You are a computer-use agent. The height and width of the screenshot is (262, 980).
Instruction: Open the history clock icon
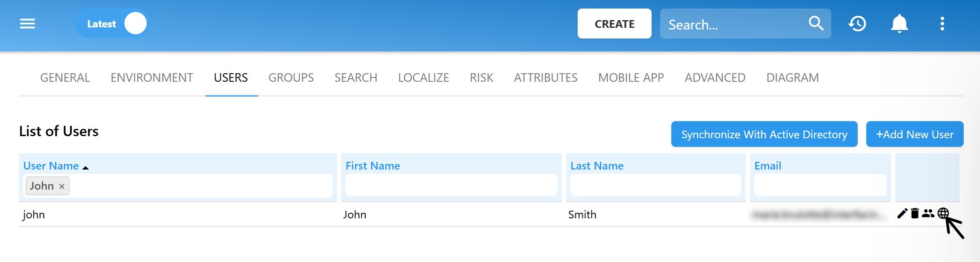tap(857, 24)
